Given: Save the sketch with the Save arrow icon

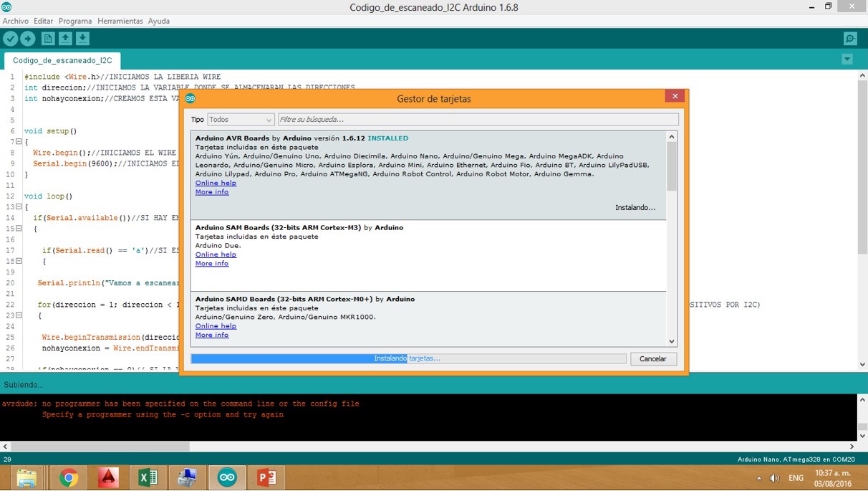Looking at the screenshot, I should 82,39.
